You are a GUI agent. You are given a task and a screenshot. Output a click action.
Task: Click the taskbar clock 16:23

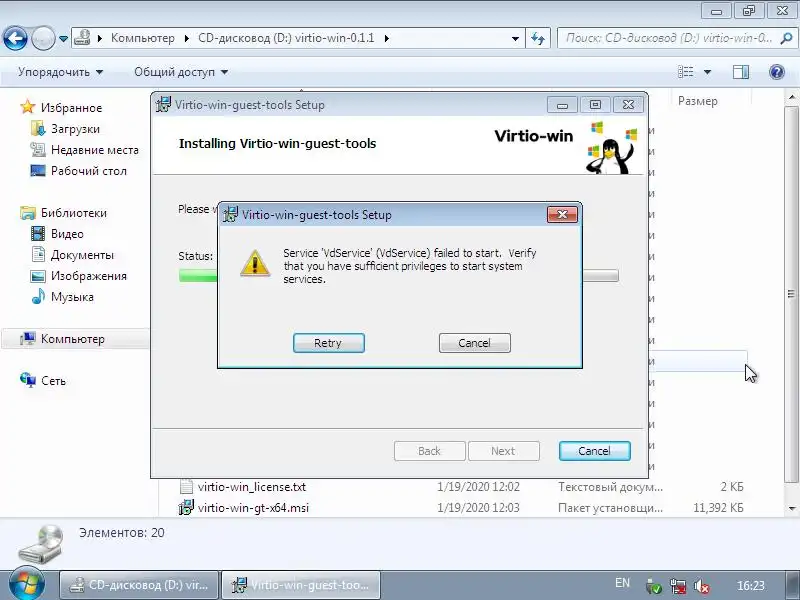click(751, 585)
